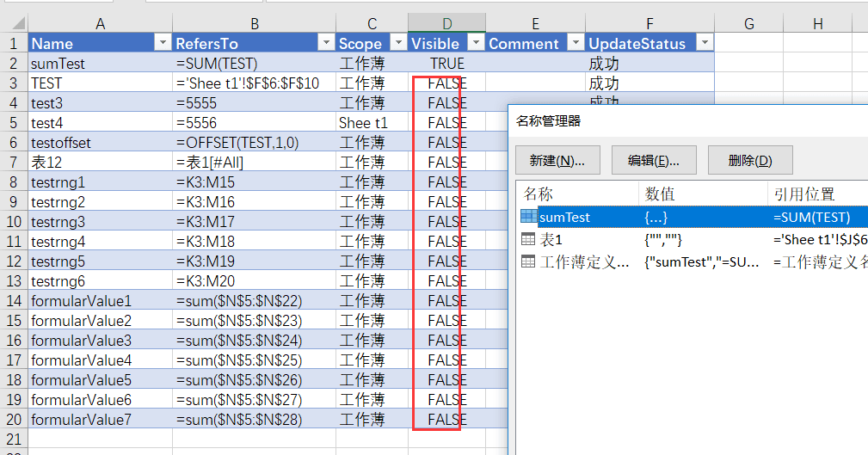The image size is (868, 455).
Task: Select column C header
Action: (372, 23)
